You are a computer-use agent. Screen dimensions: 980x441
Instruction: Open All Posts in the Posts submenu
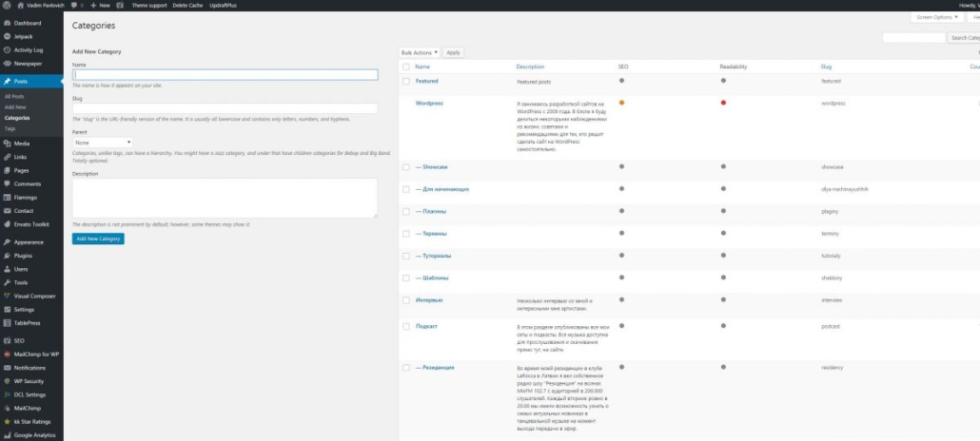point(14,96)
